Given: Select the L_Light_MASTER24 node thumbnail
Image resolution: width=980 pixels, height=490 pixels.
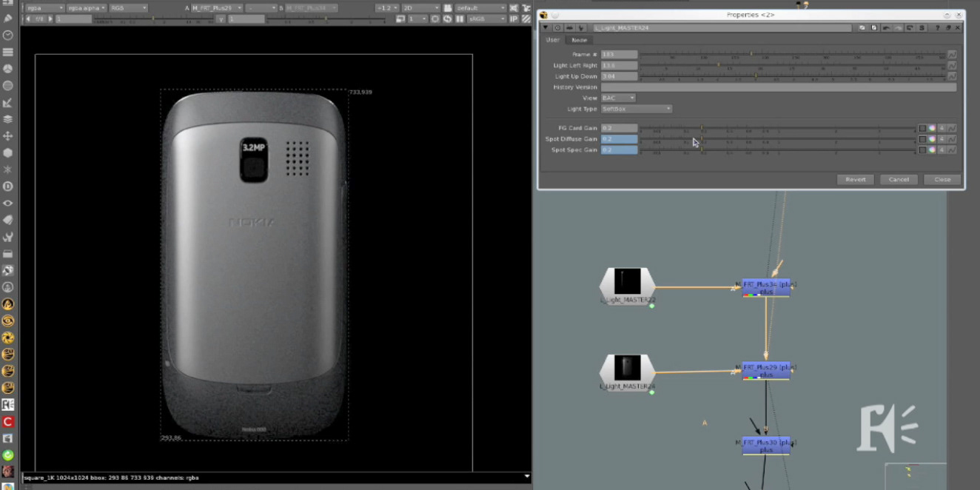Looking at the screenshot, I should click(x=627, y=368).
